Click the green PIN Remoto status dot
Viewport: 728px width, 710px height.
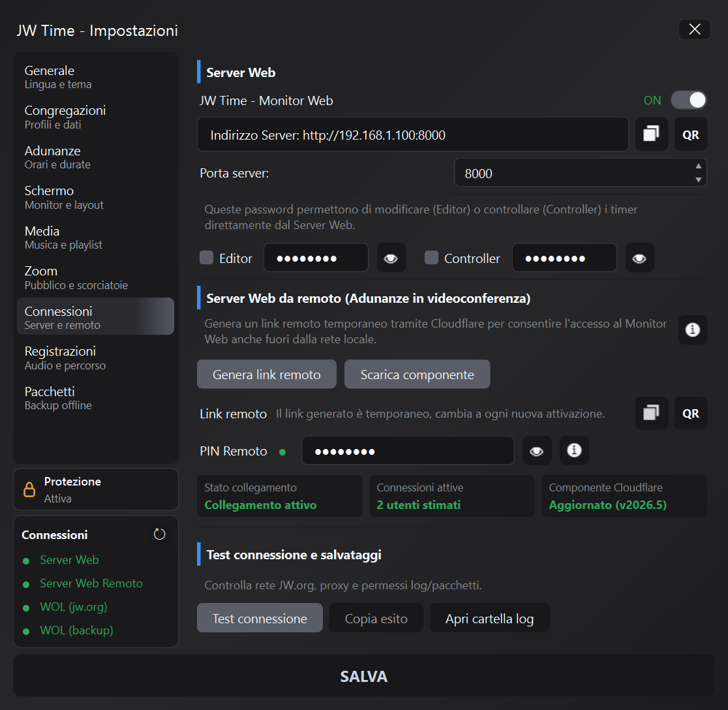[x=282, y=452]
